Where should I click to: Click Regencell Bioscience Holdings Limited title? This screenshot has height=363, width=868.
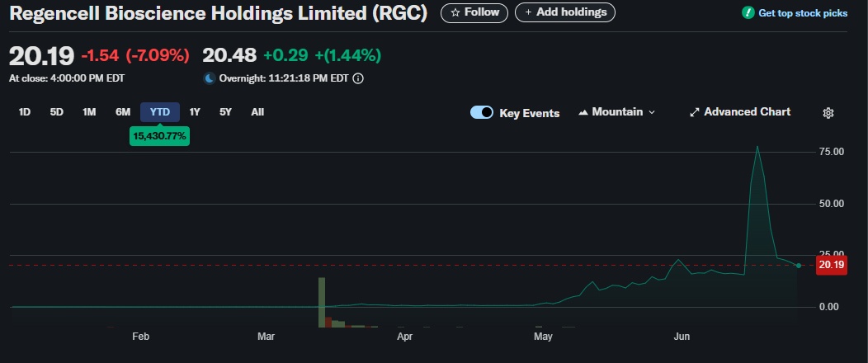pyautogui.click(x=218, y=13)
